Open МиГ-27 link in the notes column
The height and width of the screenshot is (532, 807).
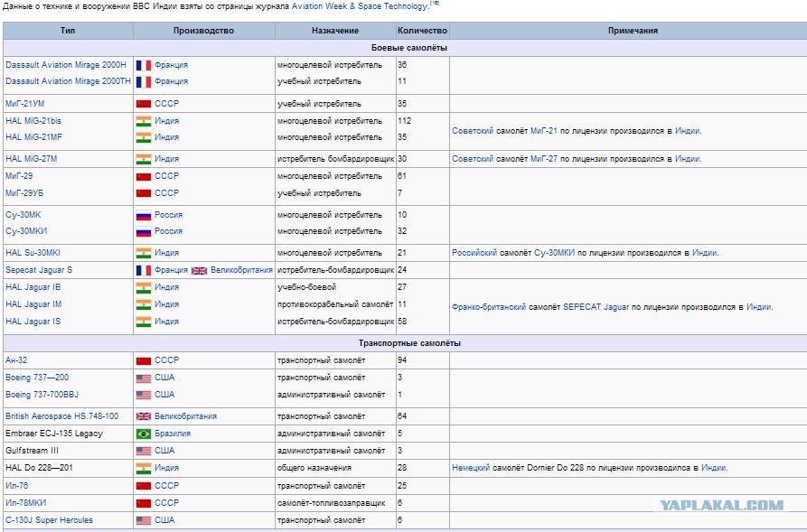[x=544, y=159]
